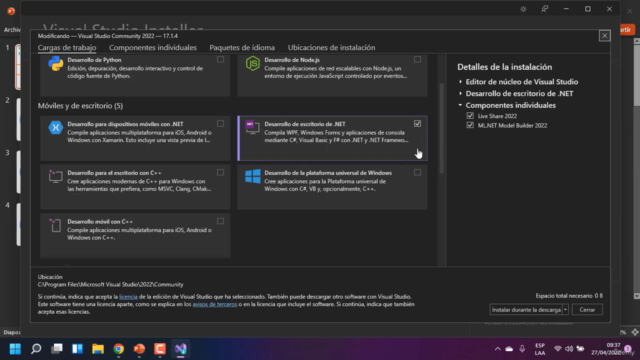Click the Cerrar button

click(587, 310)
